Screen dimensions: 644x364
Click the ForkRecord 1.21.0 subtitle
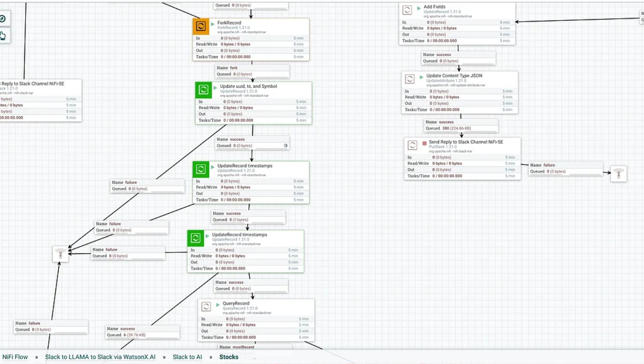tap(234, 28)
